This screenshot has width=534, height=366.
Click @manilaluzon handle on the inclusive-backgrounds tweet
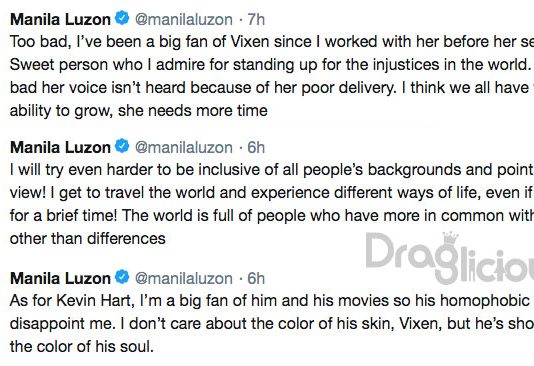[x=184, y=148]
